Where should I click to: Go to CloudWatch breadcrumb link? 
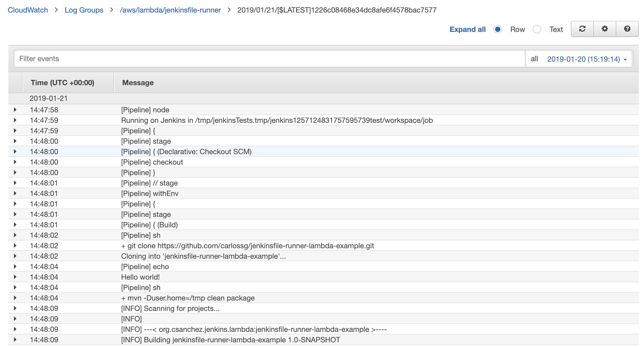pos(28,10)
